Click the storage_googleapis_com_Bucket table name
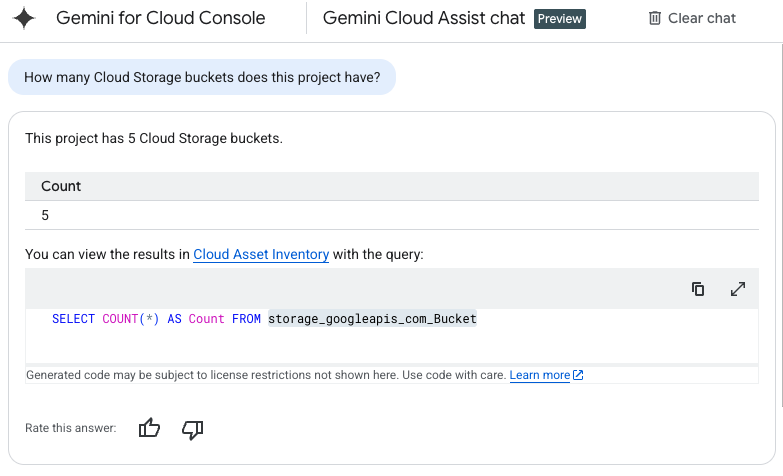The width and height of the screenshot is (783, 476). point(373,319)
